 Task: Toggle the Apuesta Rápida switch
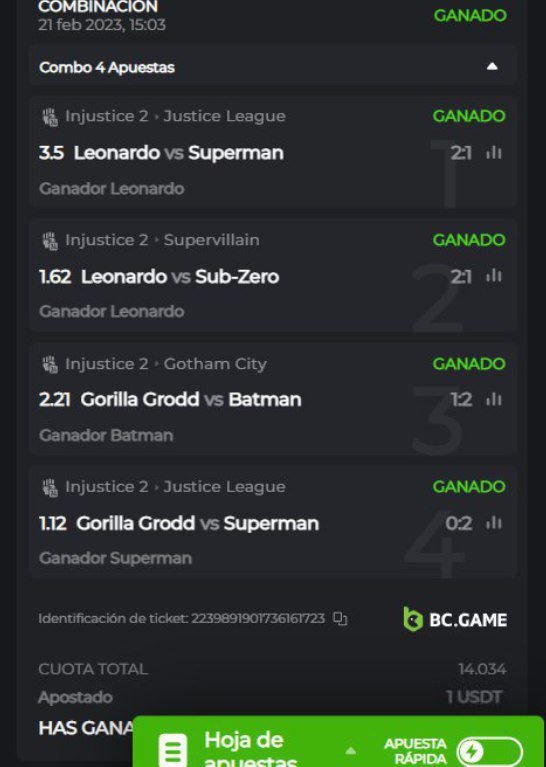tap(489, 751)
